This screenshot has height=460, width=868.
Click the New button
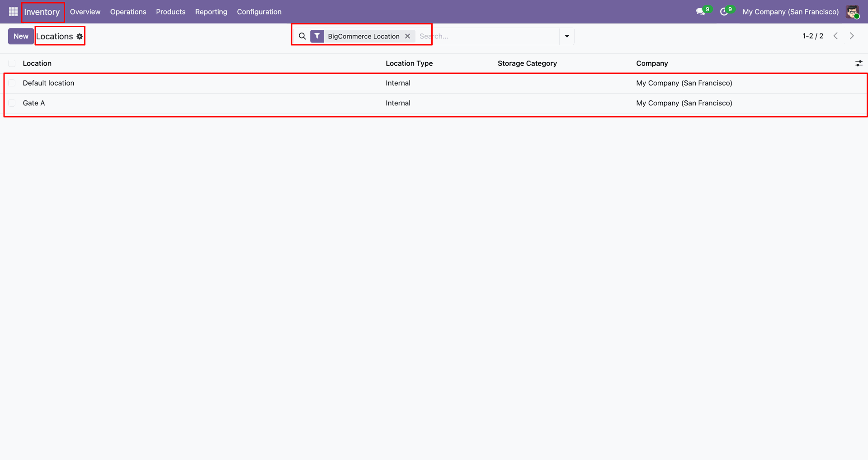[21, 36]
